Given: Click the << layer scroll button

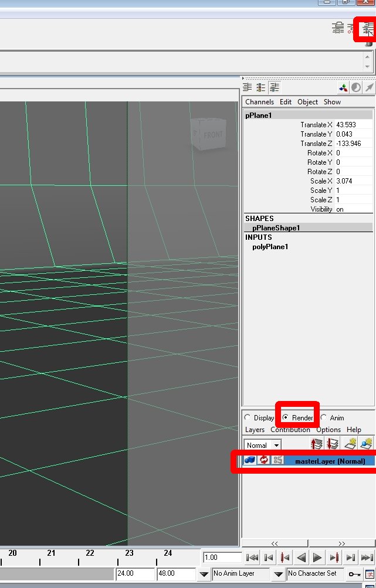Looking at the screenshot, I should click(275, 543).
